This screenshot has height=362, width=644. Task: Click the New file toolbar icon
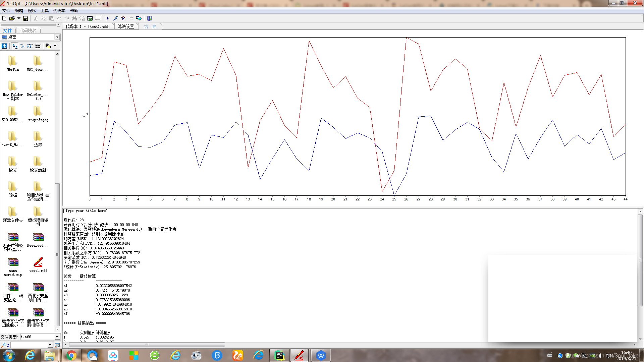tap(4, 18)
